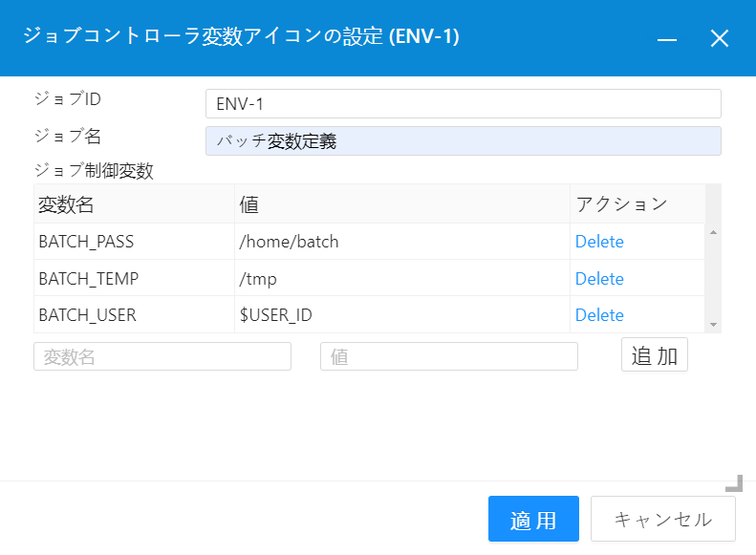This screenshot has width=756, height=555.
Task: Grab the resize handle at dialog corner
Action: point(734,482)
